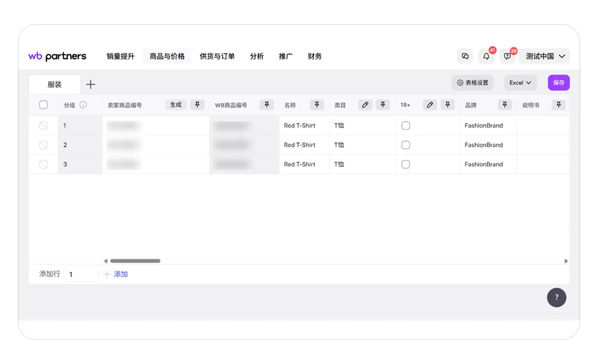Open the feedback icon with badge 39
598x364 pixels.
point(508,56)
